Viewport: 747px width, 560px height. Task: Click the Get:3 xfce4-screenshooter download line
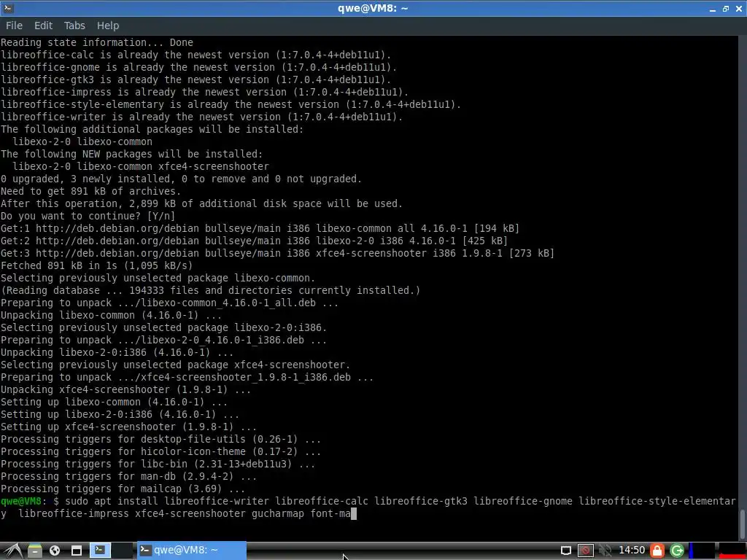[277, 253]
